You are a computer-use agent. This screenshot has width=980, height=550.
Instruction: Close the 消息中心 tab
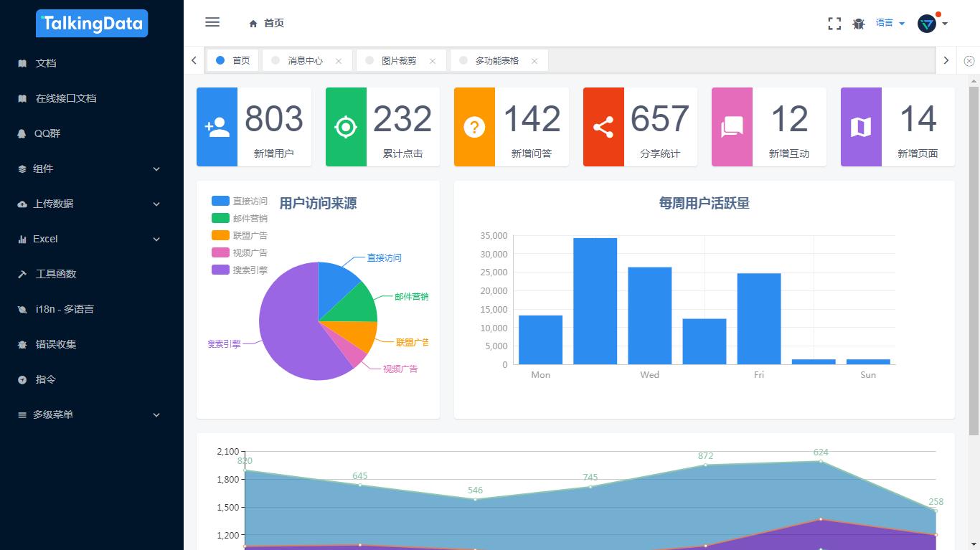click(339, 61)
